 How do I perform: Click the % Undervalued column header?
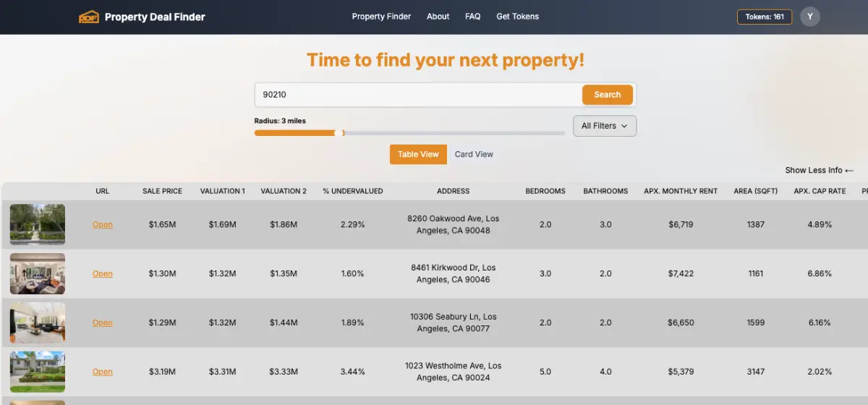[353, 191]
